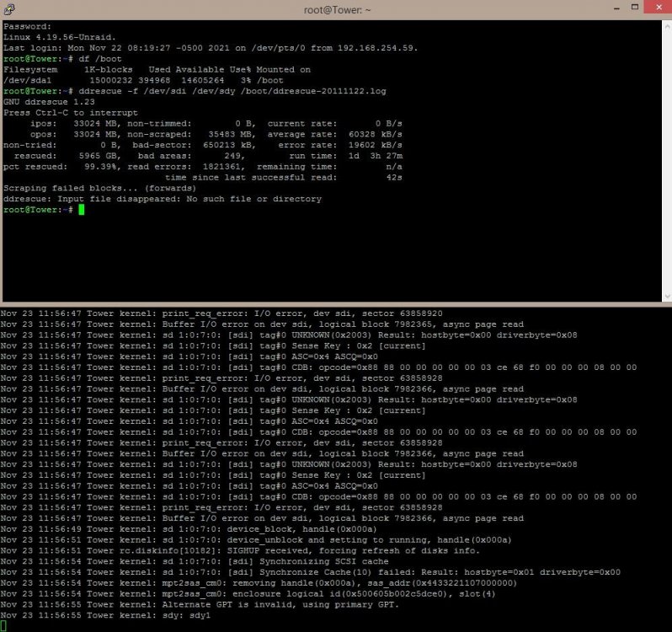Click the 'Password:' line
Viewport: 672px width, 632px height.
27,27
